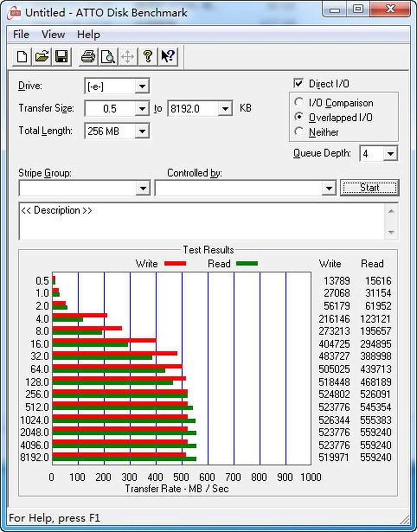
Task: Click the read value 15616
Action: (378, 281)
